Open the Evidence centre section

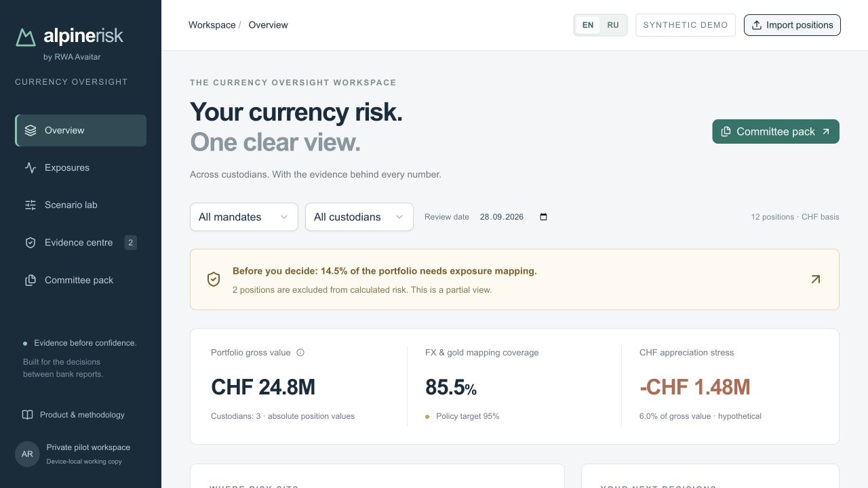tap(81, 243)
